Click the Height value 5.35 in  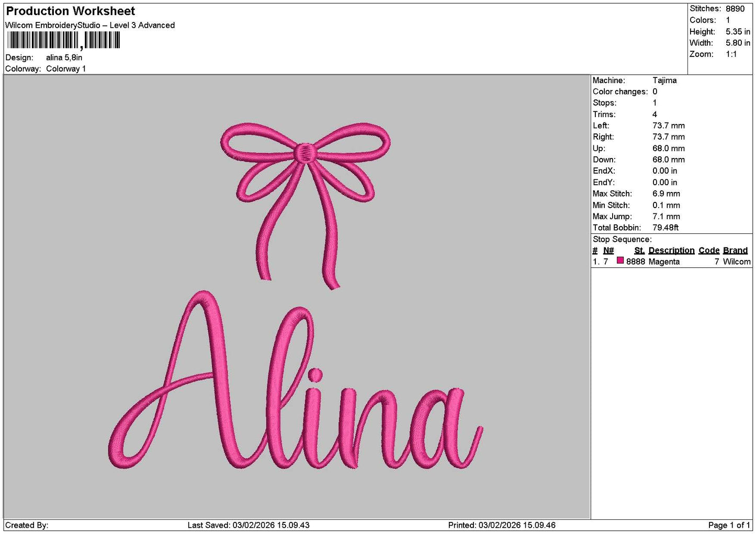point(738,31)
